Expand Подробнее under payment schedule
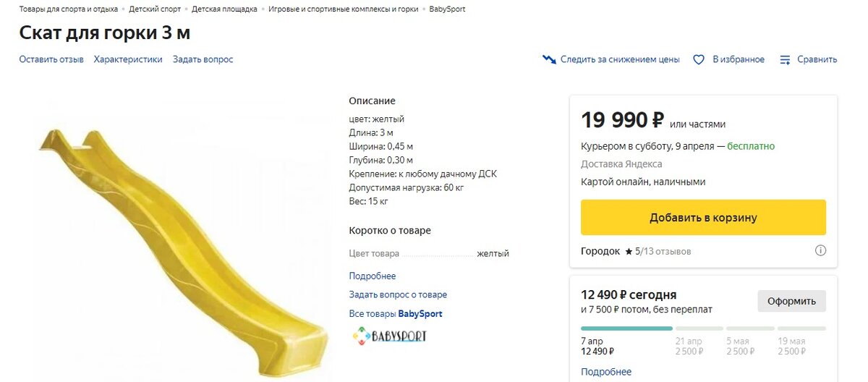Image resolution: width=868 pixels, height=382 pixels. [606, 372]
